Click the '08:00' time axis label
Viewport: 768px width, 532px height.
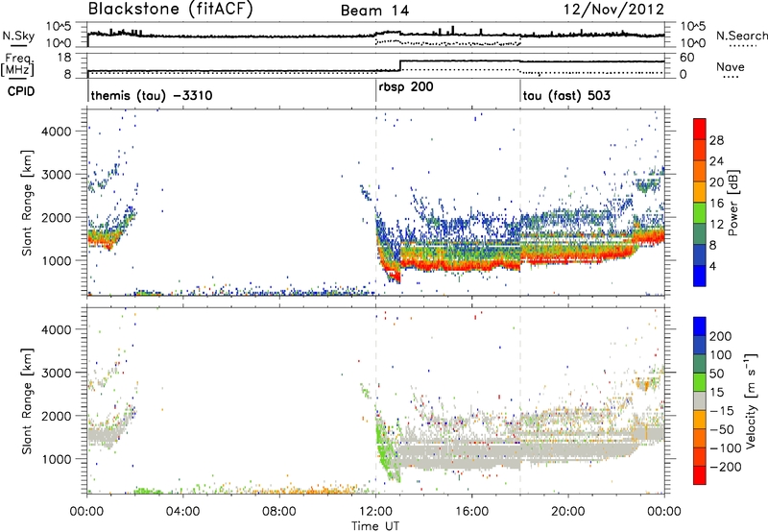point(279,512)
